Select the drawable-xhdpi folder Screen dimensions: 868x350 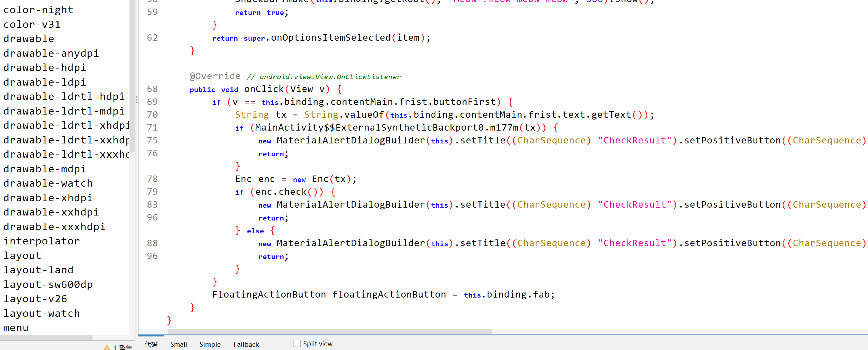click(x=48, y=198)
